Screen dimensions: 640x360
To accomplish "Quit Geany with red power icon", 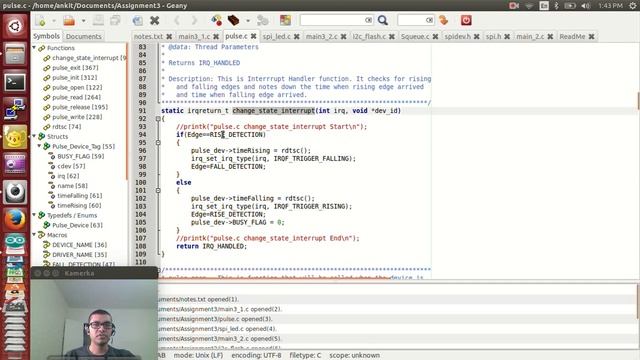I will [466, 20].
